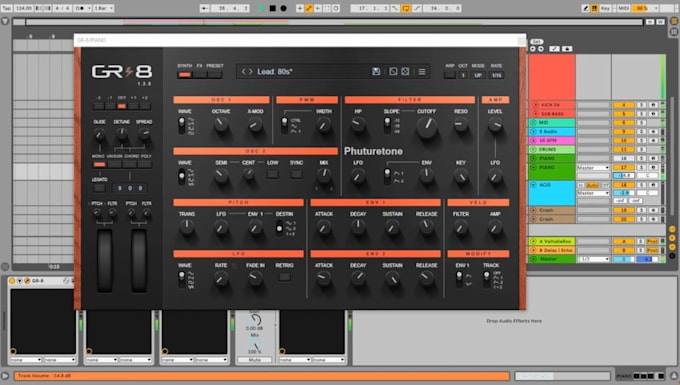Toggle the OSC 2 SYNC button
680x385 pixels.
pyautogui.click(x=296, y=174)
